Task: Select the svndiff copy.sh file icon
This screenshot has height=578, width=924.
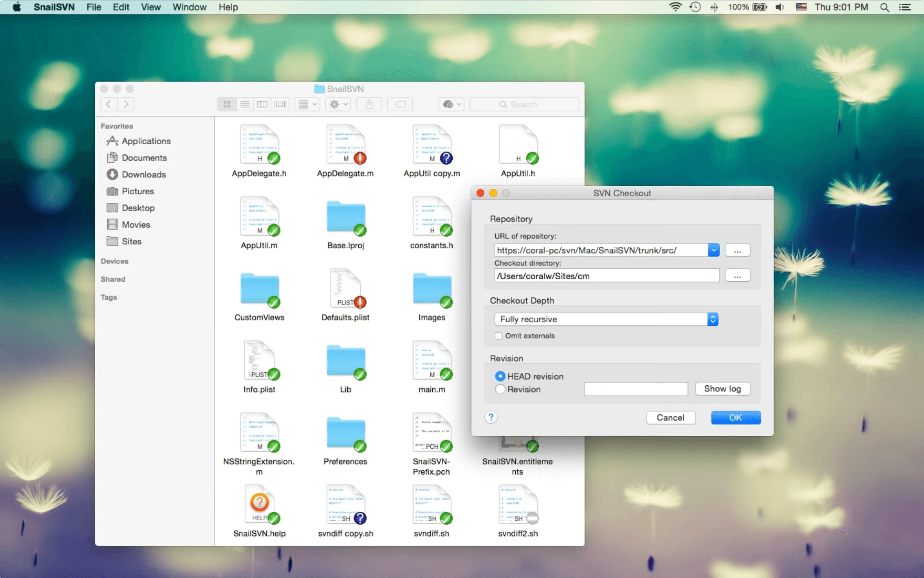Action: [x=346, y=504]
